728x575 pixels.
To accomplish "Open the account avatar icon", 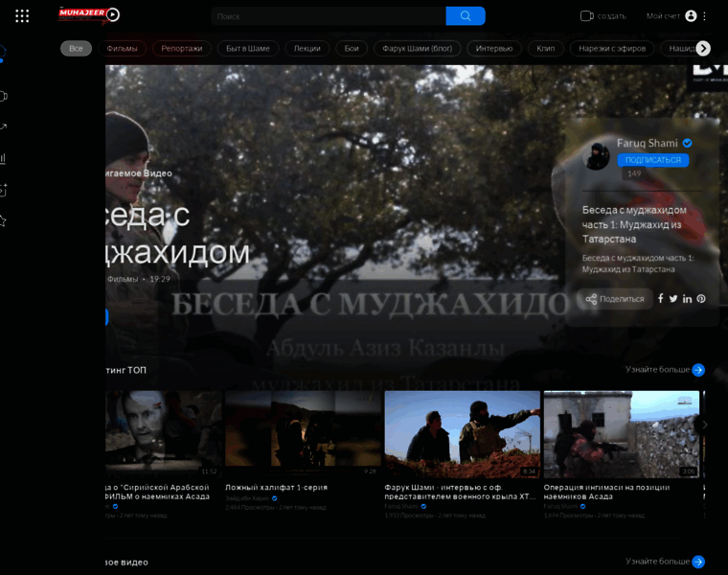I will 691,15.
